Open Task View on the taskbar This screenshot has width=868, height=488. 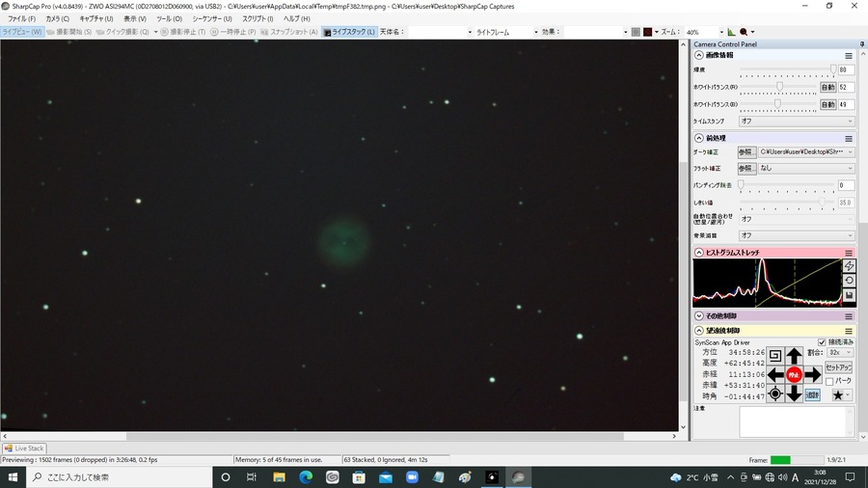[252, 477]
